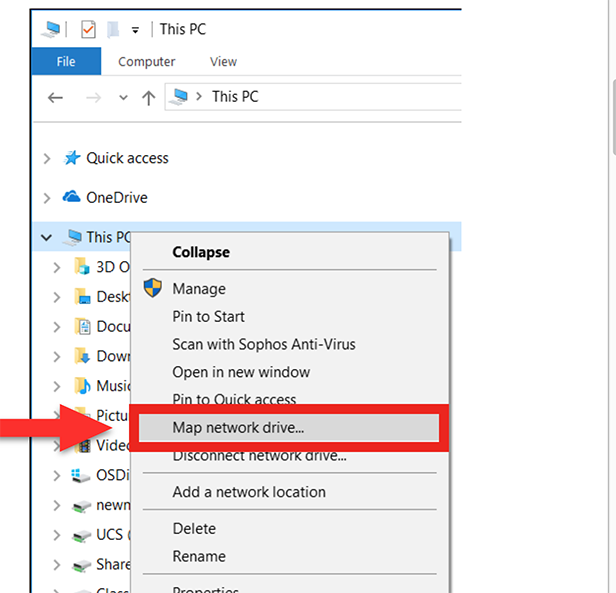Click the This PC icon in title bar
This screenshot has width=616, height=593.
[51, 29]
